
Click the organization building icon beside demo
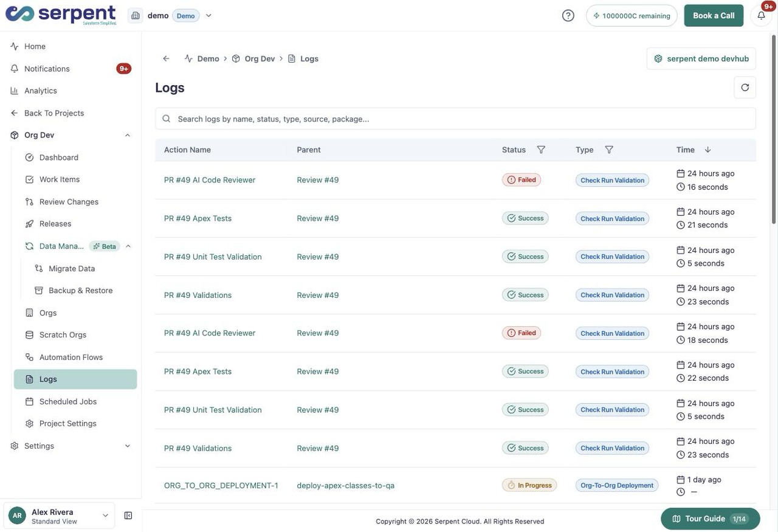coord(135,16)
